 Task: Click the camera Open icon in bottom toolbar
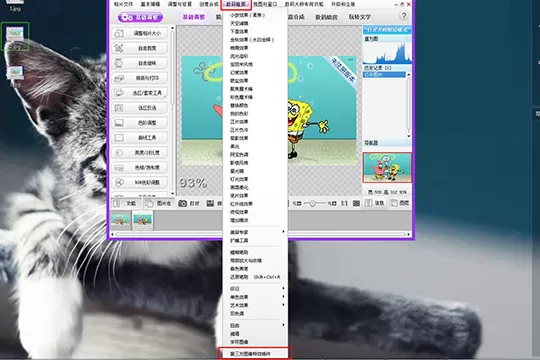182,204
